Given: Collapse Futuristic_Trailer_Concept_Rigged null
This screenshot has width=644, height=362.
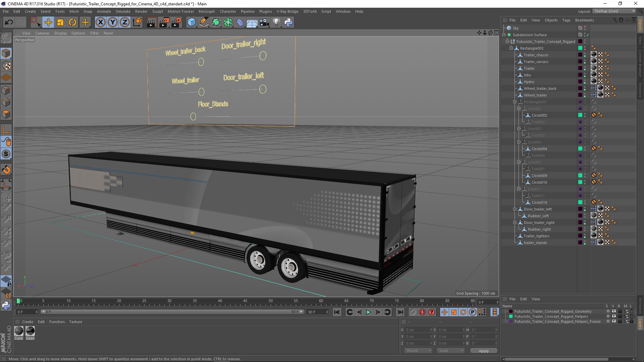Looking at the screenshot, I should (507, 42).
